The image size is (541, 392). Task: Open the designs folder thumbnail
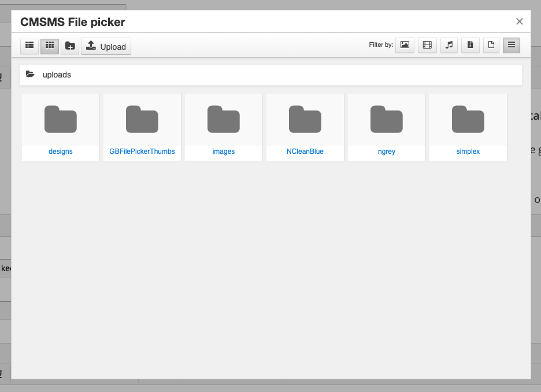click(x=61, y=120)
